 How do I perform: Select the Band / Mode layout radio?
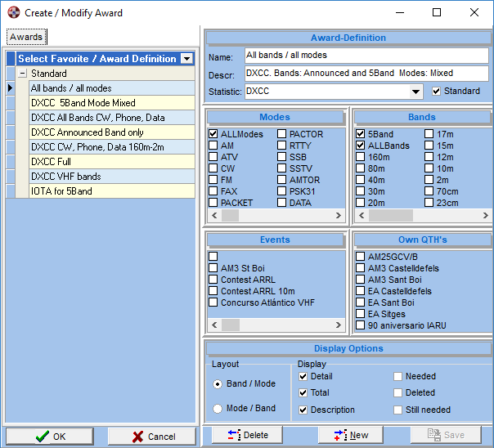point(218,384)
